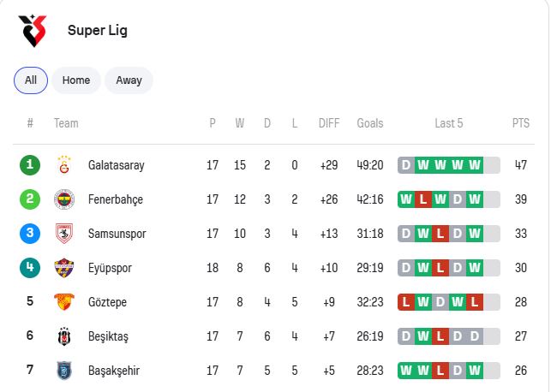Click the Eyüpspor team badge

pos(64,268)
